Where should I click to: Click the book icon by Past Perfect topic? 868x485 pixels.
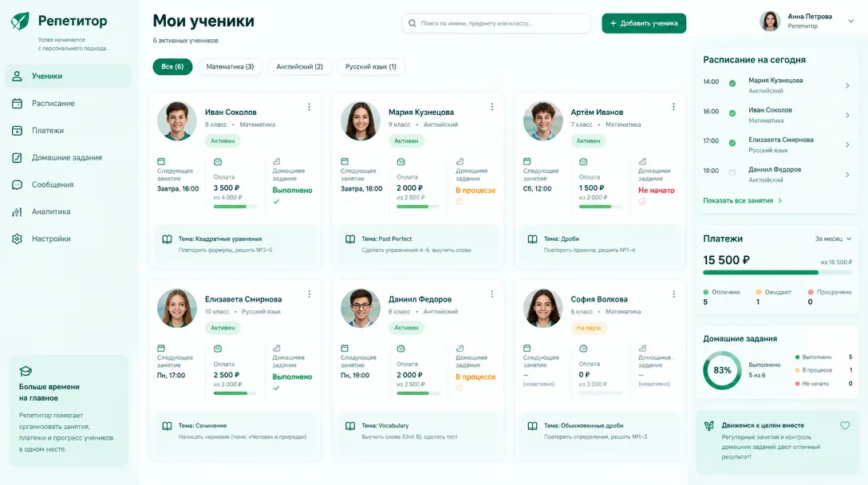coord(350,239)
